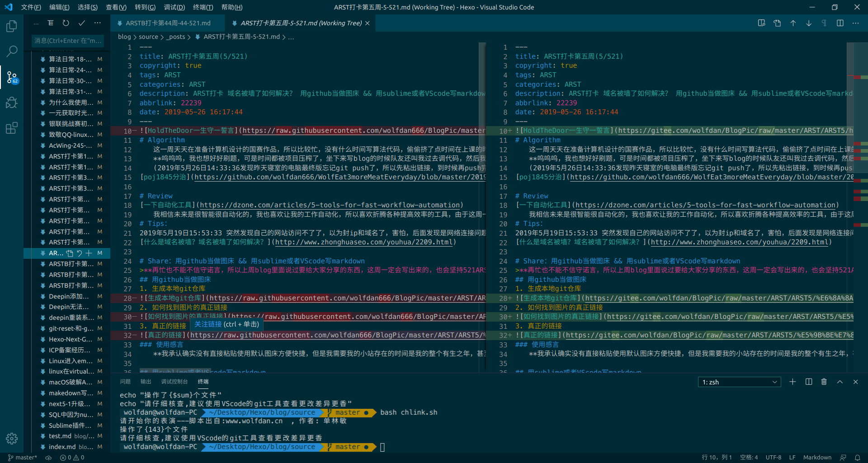
Task: Open the Extensions view in activity bar
Action: click(x=12, y=128)
